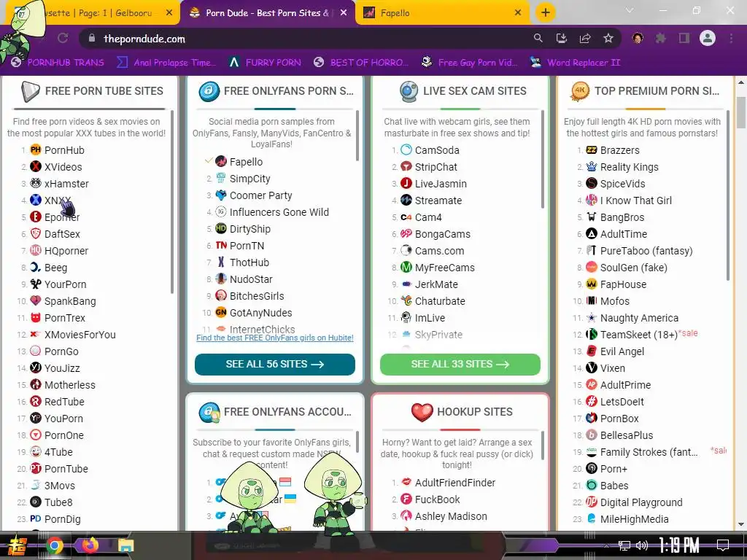
Task: Open the Chaturbate link
Action: tap(440, 301)
